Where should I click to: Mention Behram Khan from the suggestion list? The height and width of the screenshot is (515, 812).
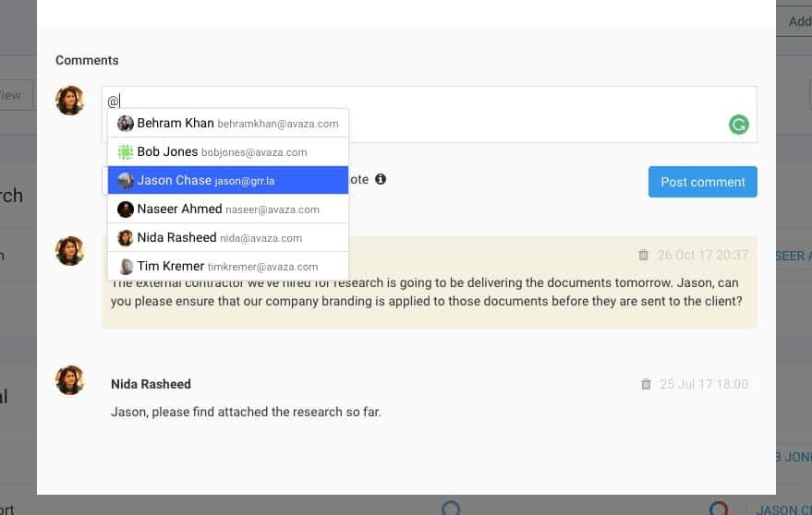tap(227, 124)
